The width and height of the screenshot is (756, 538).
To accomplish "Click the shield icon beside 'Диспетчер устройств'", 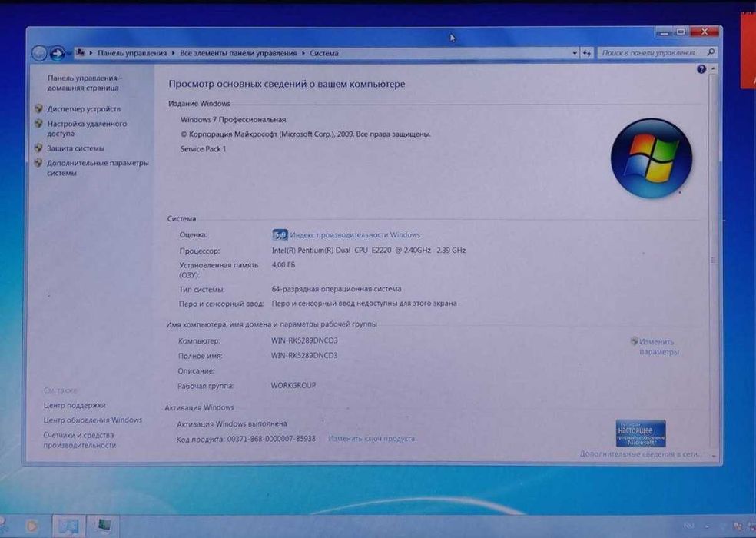I will coord(39,108).
